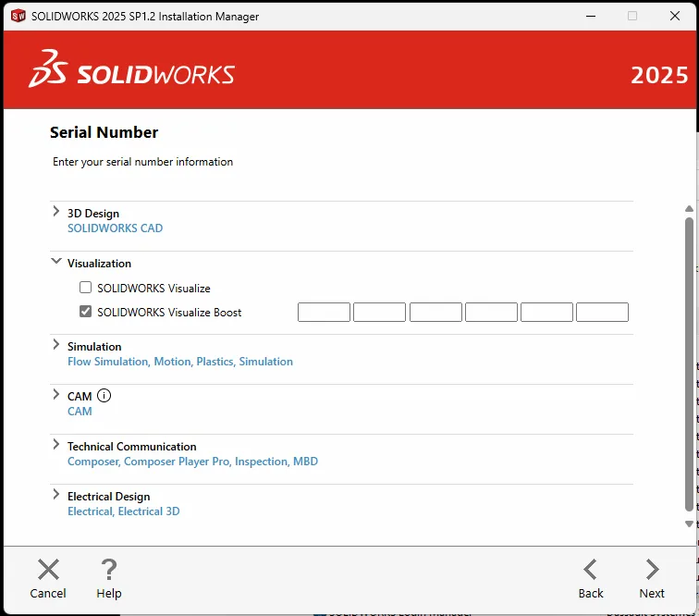Image resolution: width=699 pixels, height=616 pixels.
Task: Expand the CAM section chevron
Action: pyautogui.click(x=55, y=394)
